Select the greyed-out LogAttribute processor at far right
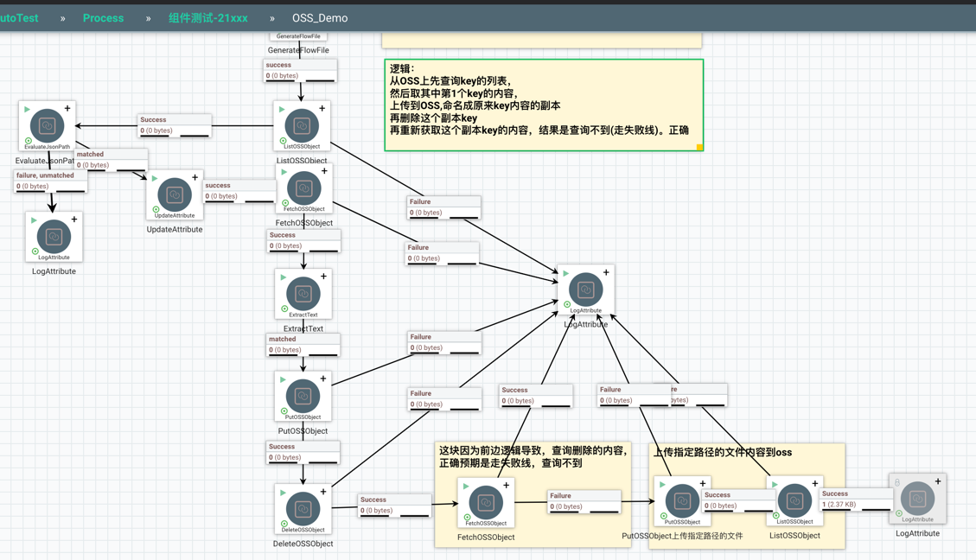Screen dimensions: 976x560 [917, 499]
